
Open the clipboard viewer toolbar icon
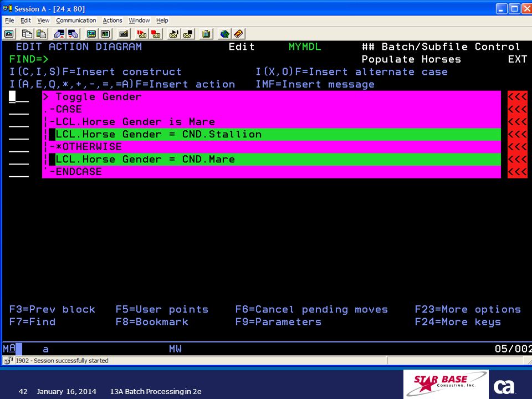click(206, 34)
